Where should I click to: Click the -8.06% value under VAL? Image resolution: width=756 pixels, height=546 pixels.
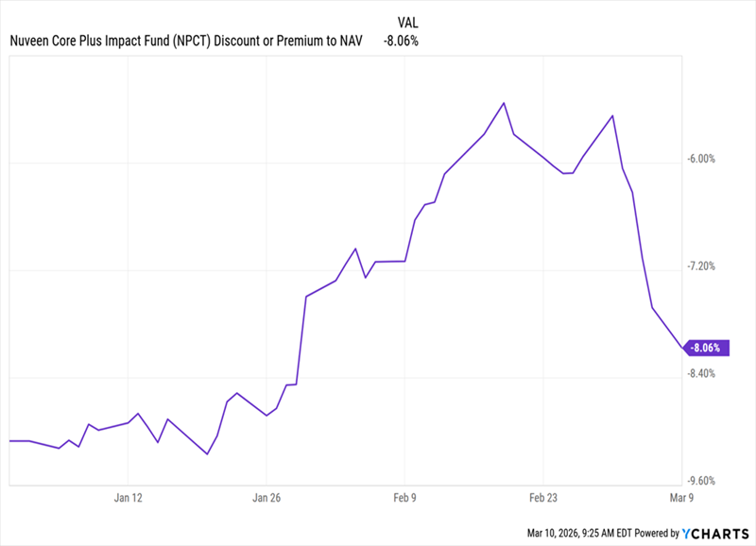tap(401, 41)
